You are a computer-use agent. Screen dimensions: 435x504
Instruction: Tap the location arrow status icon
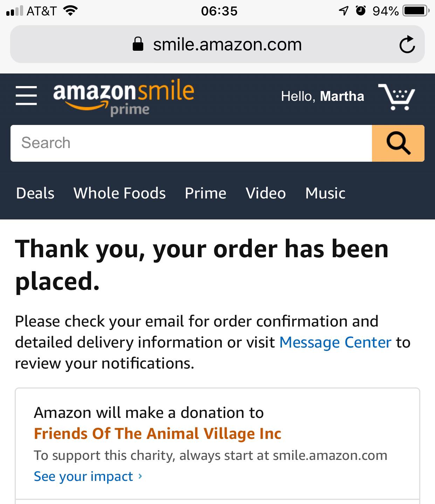(x=344, y=11)
